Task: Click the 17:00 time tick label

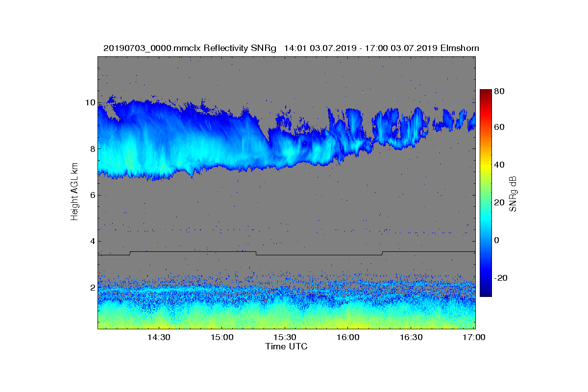Action: point(473,338)
